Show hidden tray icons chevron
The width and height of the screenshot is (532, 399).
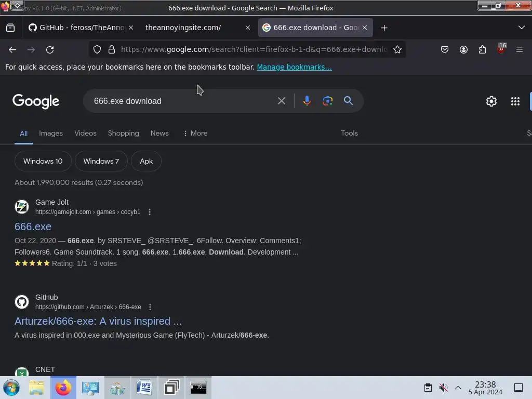pos(458,388)
